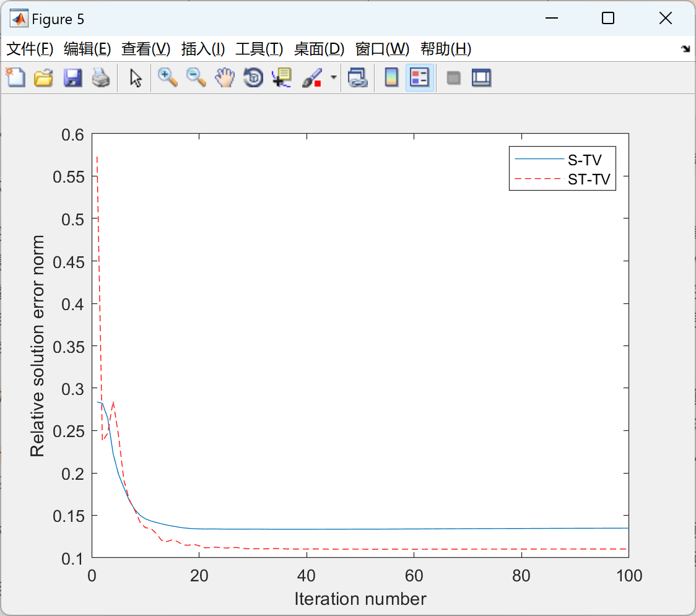Print the figure
Screen dimensions: 696x616
point(101,77)
